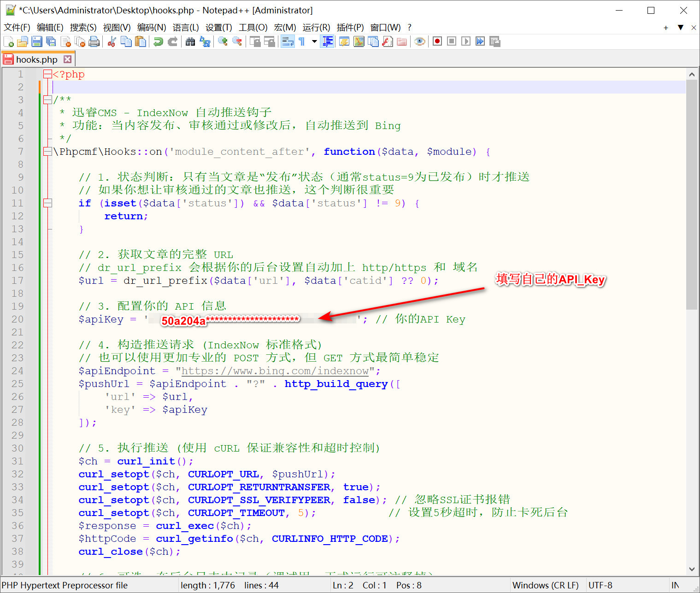Image resolution: width=700 pixels, height=593 pixels.
Task: Click the Zoom in magnifier icon
Action: (x=223, y=41)
